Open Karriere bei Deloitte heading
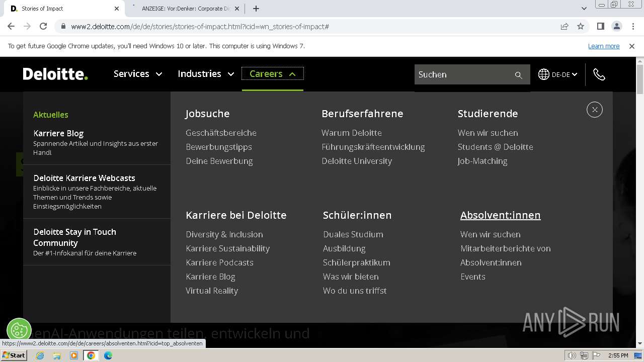The width and height of the screenshot is (644, 362). coord(236,215)
